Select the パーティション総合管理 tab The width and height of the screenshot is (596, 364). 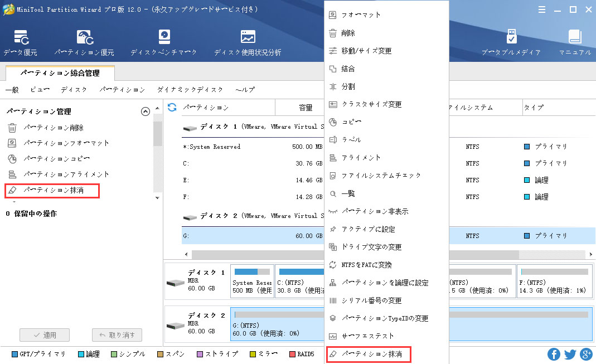tap(60, 73)
